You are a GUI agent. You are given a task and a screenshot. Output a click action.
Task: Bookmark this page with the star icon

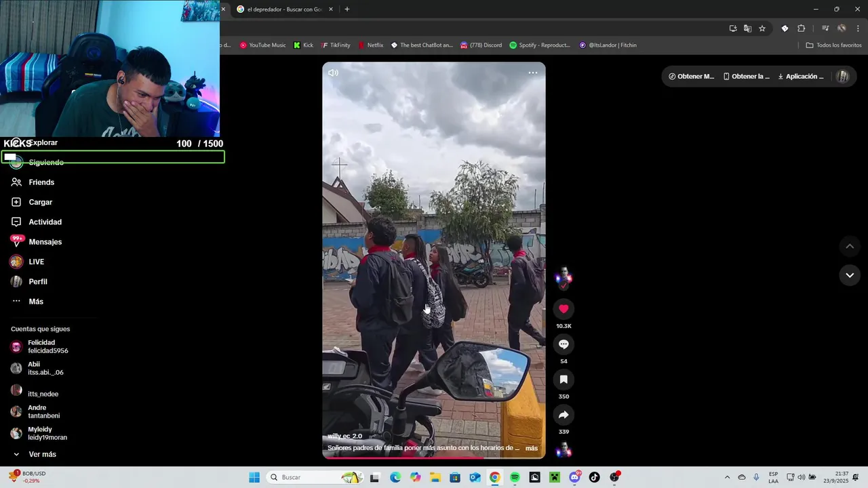pos(762,28)
